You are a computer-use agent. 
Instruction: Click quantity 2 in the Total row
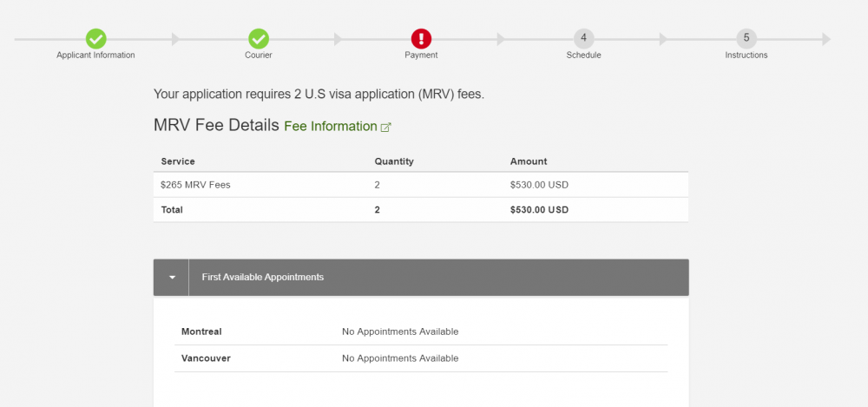click(x=377, y=210)
